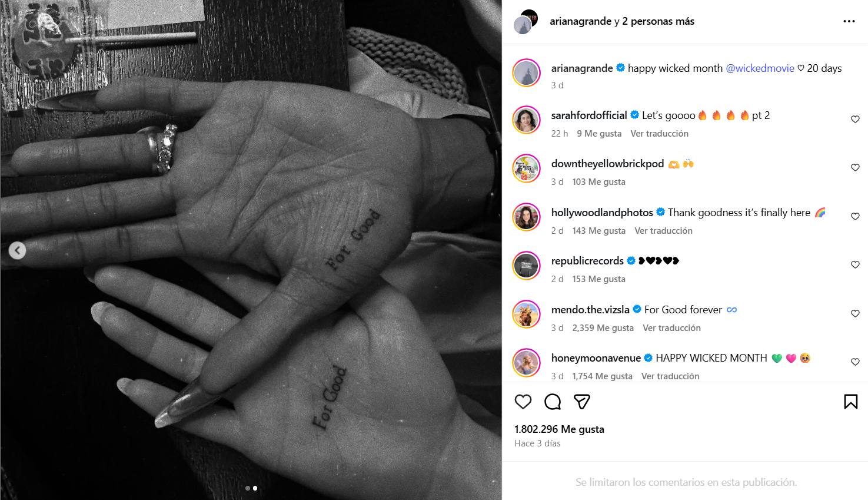Image resolution: width=868 pixels, height=500 pixels.
Task: Like honeymoonavenue's comment heart
Action: (855, 362)
